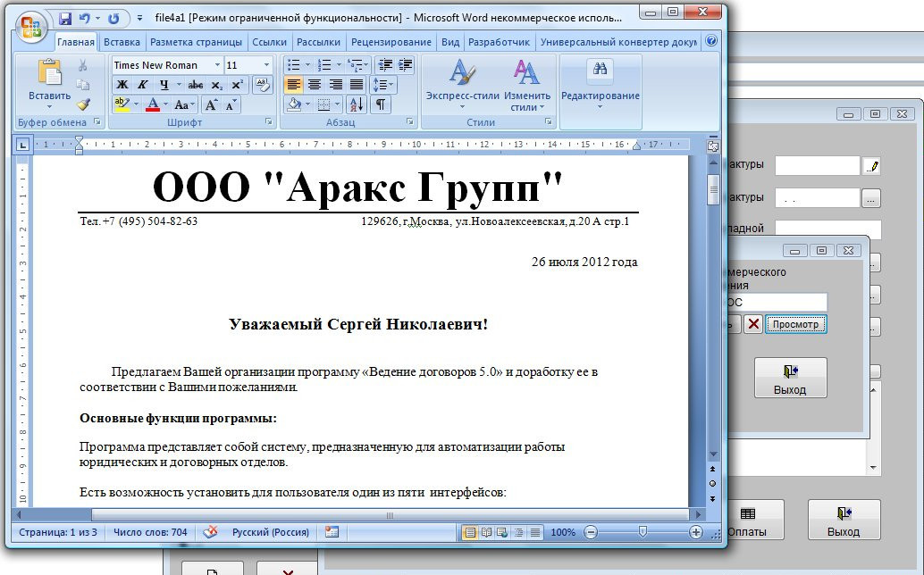Toggle underline (Ч) formatting
924x575 pixels.
point(164,85)
